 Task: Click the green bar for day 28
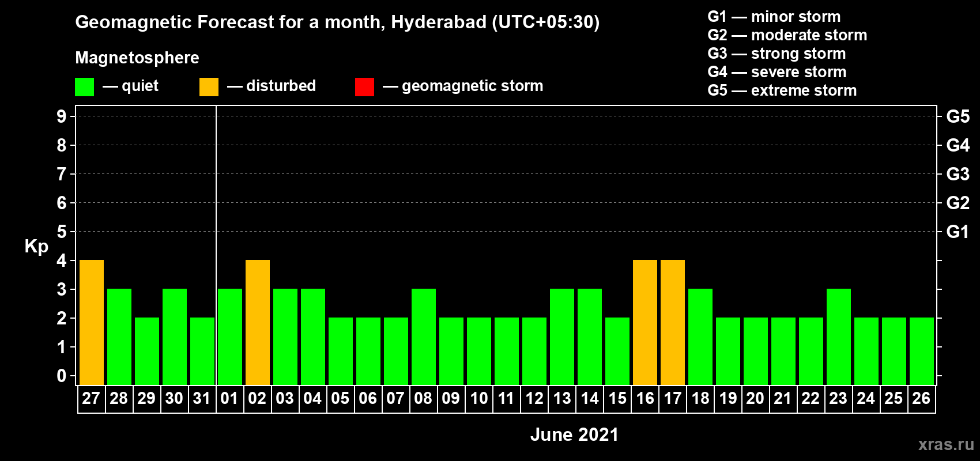[119, 337]
